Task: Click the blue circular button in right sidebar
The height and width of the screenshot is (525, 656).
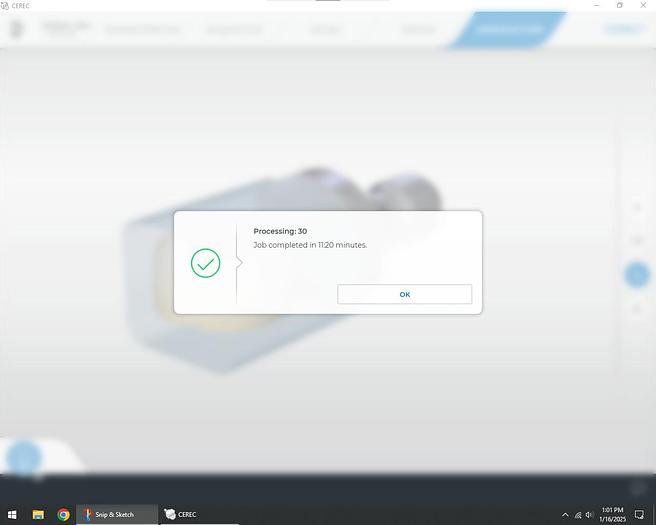Action: tap(636, 275)
